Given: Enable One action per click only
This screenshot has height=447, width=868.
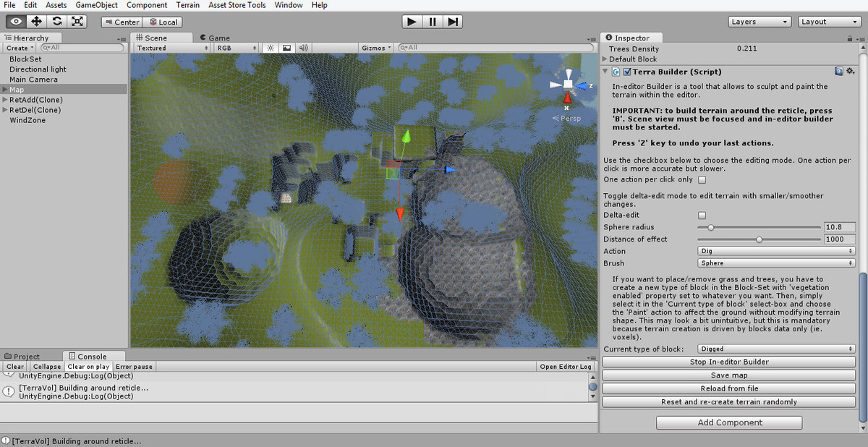Looking at the screenshot, I should click(x=702, y=179).
